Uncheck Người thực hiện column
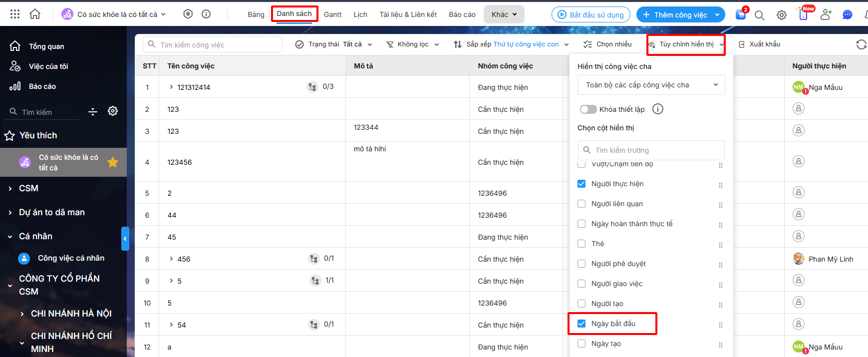This screenshot has width=868, height=357. point(581,184)
